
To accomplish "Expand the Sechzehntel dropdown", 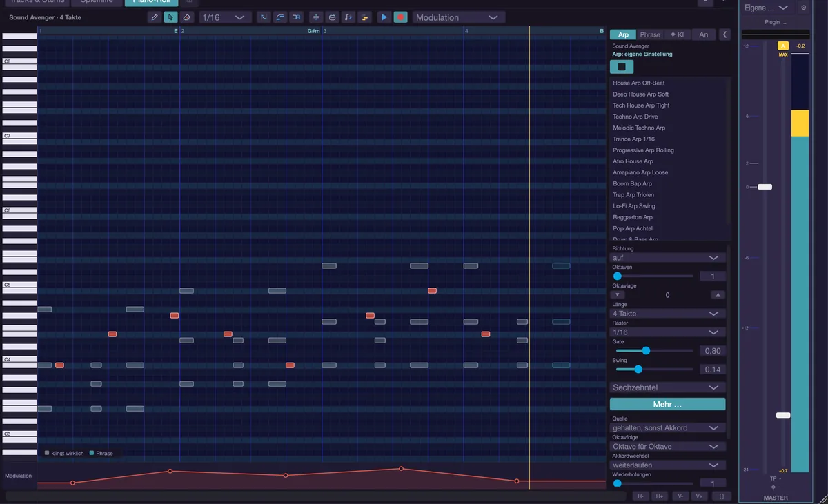I will click(x=667, y=387).
